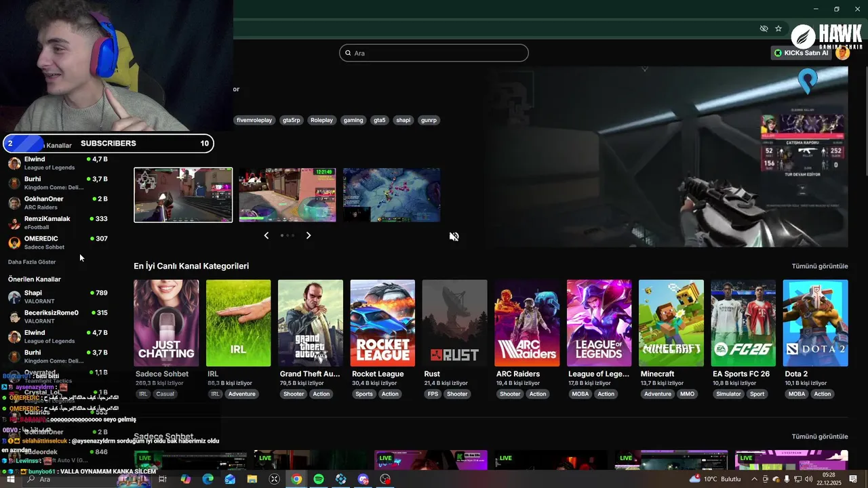This screenshot has width=868, height=488.
Task: Open BeceriksizRome0 recommended channel
Action: (58, 317)
